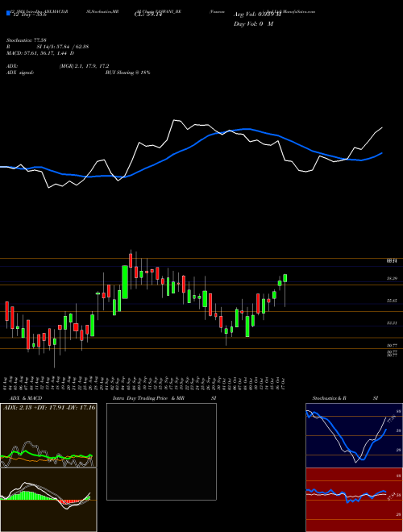Click the blue 12-day SMA legend square

8,14
